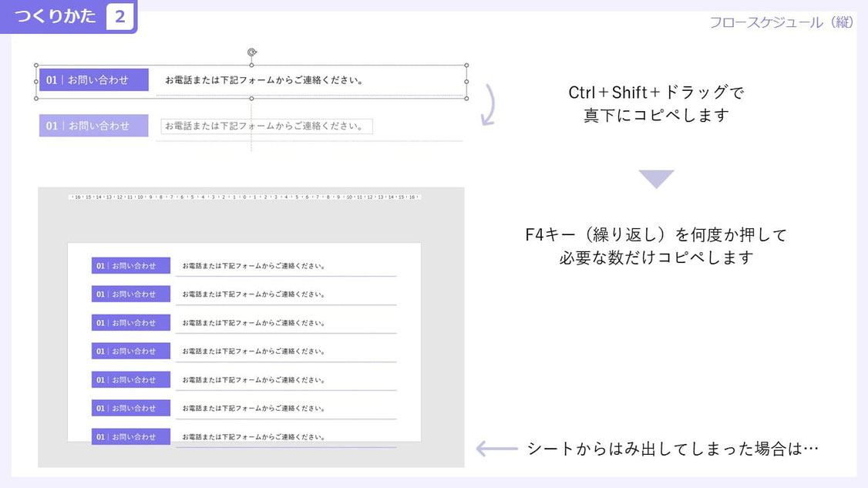Click the bottom-middle handle of the selection
868x488 pixels.
click(251, 98)
